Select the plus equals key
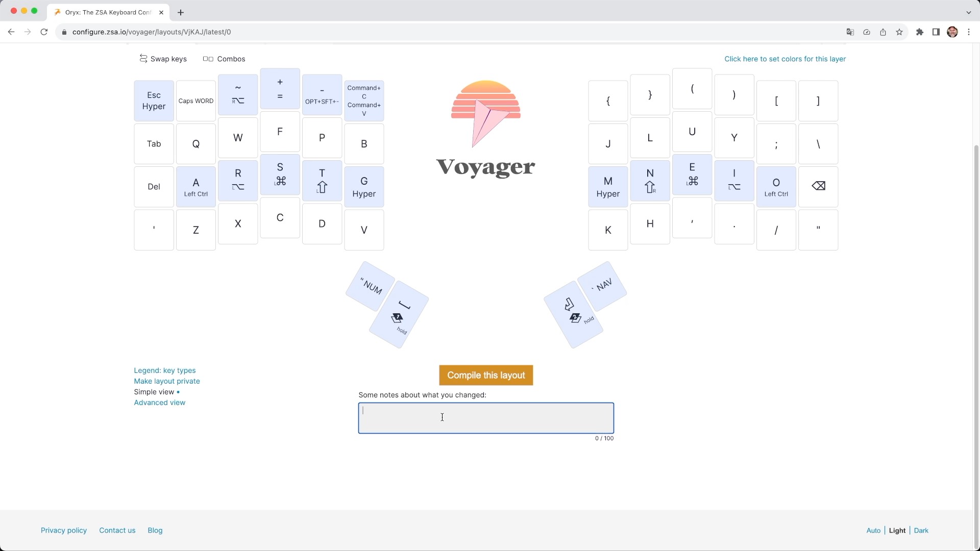Screen dimensions: 980x551 pos(280,88)
